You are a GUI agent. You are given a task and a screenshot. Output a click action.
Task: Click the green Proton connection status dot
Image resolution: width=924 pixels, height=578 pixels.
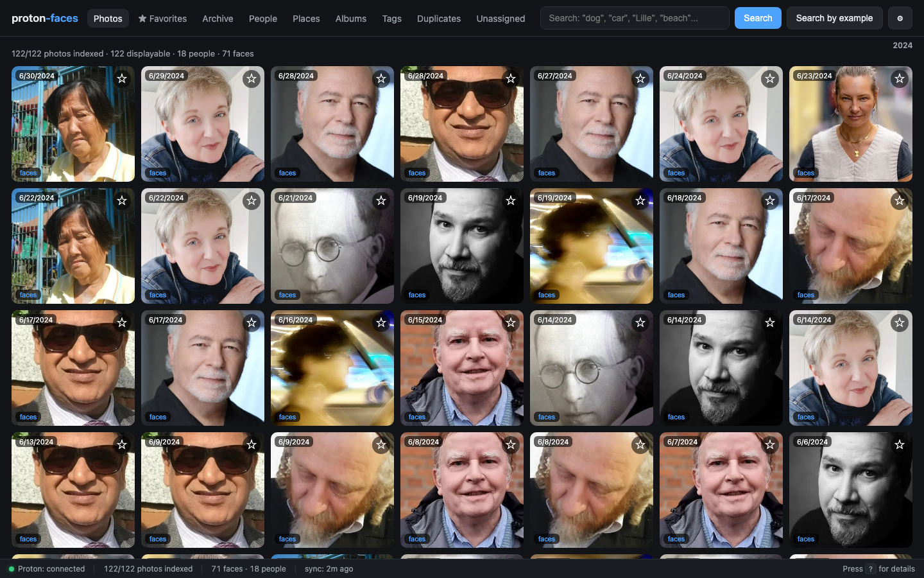[12, 569]
